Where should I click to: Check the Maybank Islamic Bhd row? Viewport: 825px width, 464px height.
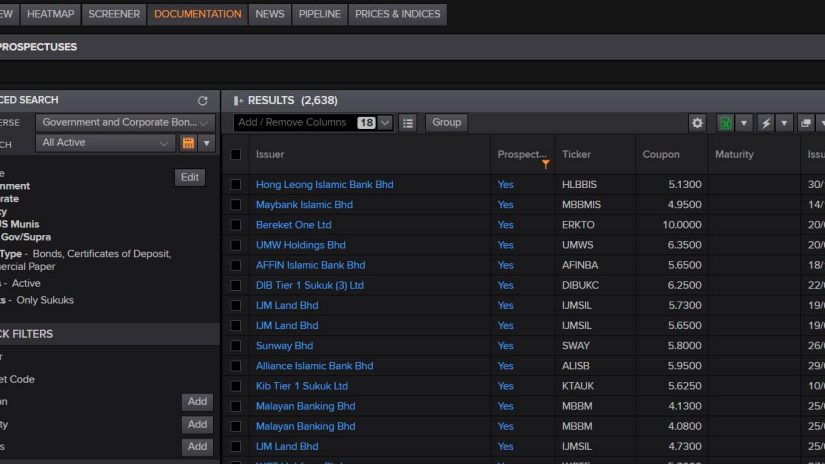click(x=236, y=205)
